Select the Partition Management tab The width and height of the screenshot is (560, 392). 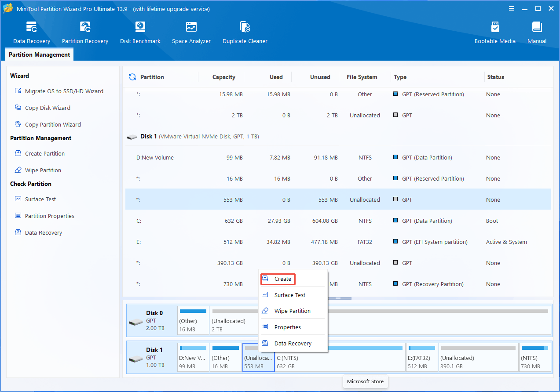(x=40, y=54)
